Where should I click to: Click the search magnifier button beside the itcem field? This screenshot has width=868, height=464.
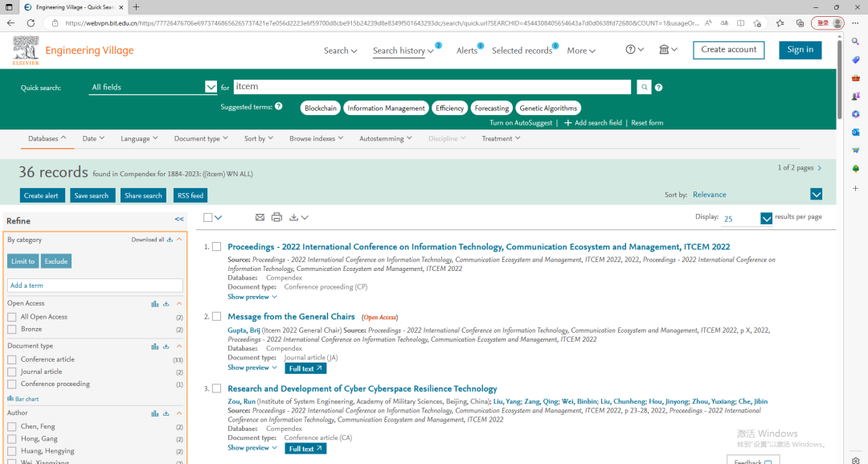pos(644,87)
